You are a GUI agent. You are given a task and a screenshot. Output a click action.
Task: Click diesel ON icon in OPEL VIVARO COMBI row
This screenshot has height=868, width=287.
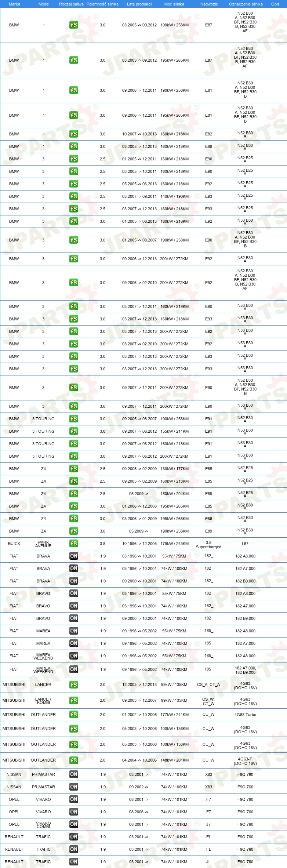click(73, 824)
